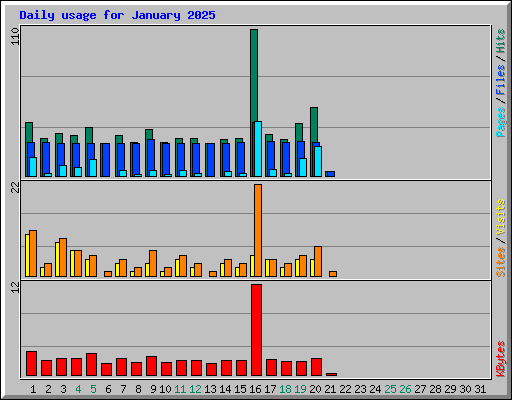Click the green weekend day 11 label
Screen dimensions: 512x400
[180, 389]
